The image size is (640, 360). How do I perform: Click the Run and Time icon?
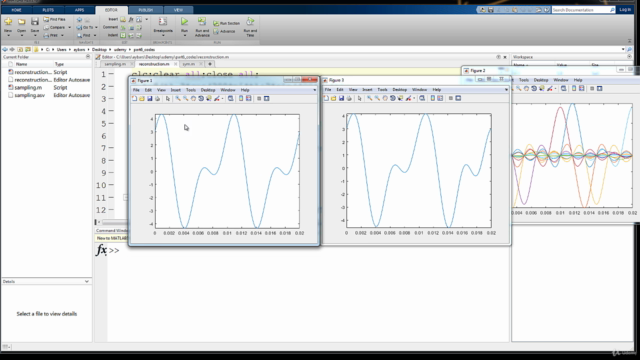tap(250, 21)
